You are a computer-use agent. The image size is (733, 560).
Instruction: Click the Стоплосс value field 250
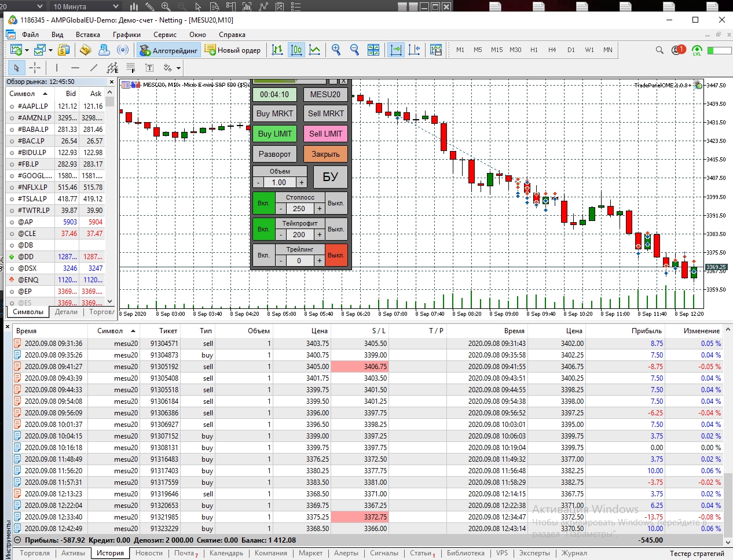click(299, 209)
